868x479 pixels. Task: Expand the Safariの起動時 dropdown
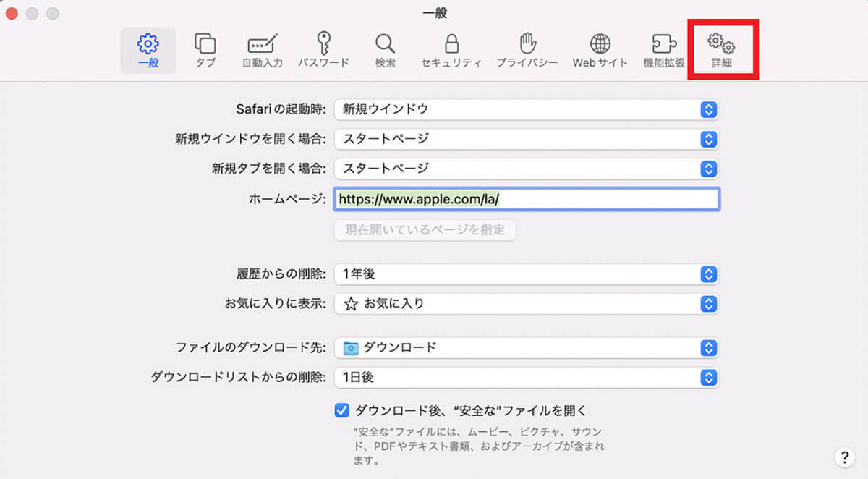click(x=526, y=109)
